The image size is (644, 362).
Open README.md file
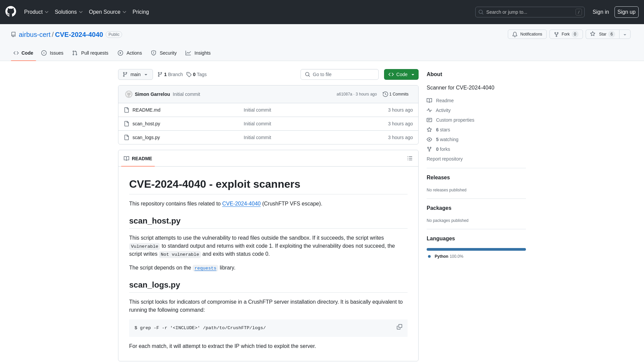146,110
